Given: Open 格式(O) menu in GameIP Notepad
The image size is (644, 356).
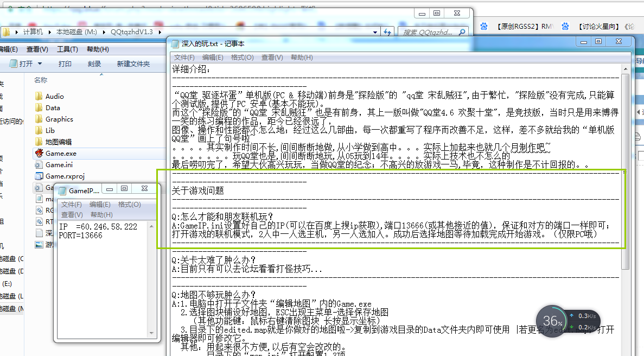Looking at the screenshot, I should click(x=129, y=205).
